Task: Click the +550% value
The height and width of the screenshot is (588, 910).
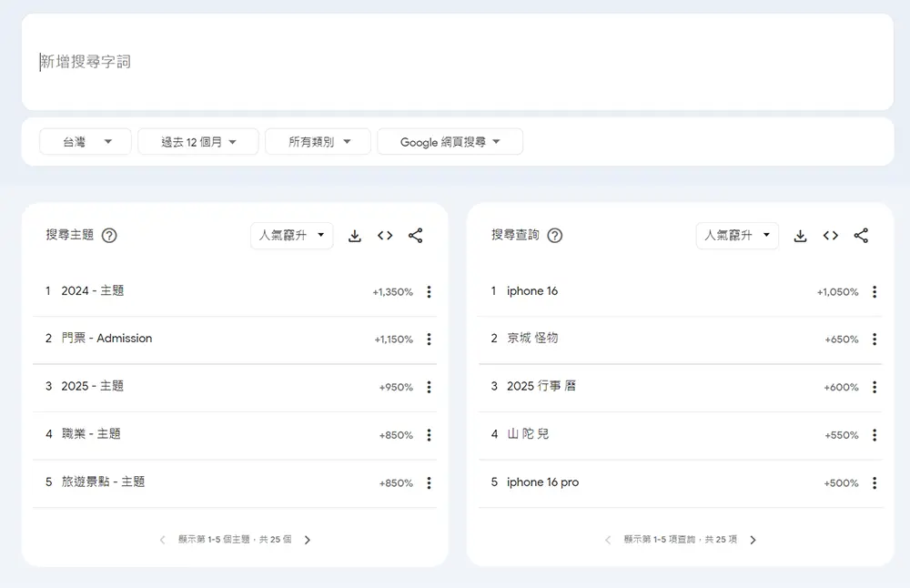Action: [842, 435]
